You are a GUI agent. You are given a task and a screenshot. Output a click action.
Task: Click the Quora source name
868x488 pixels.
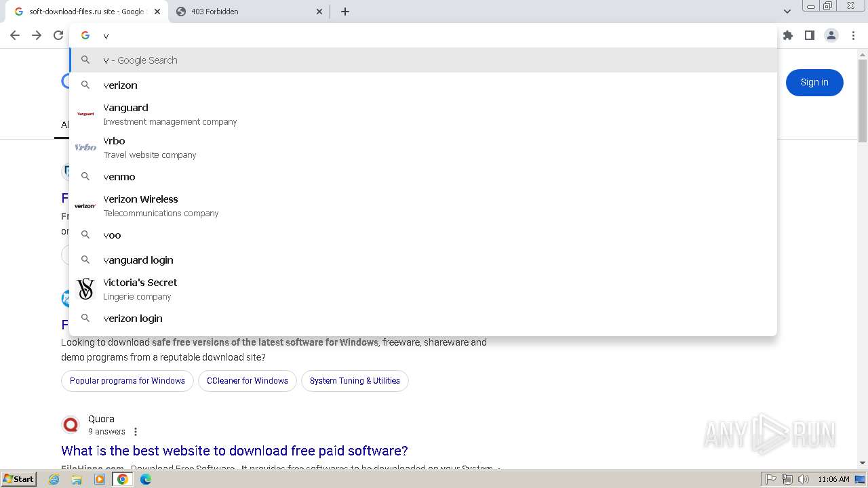101,419
